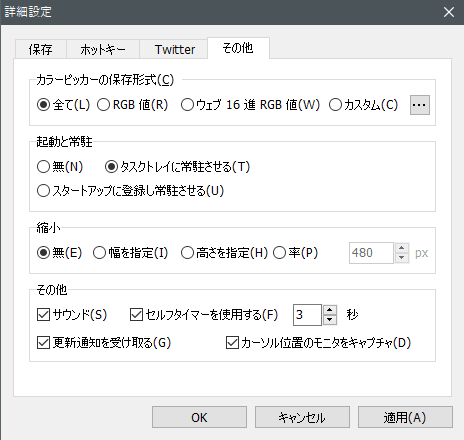Viewport: 464px width, 440px height.
Task: Decrease self-timer seconds with down arrow
Action: click(330, 320)
